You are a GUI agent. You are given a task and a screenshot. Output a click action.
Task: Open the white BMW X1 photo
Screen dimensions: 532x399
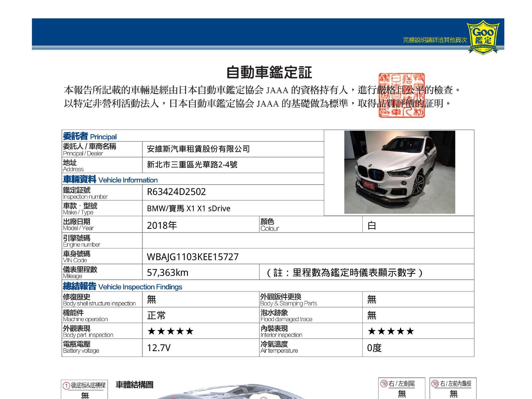(x=400, y=172)
